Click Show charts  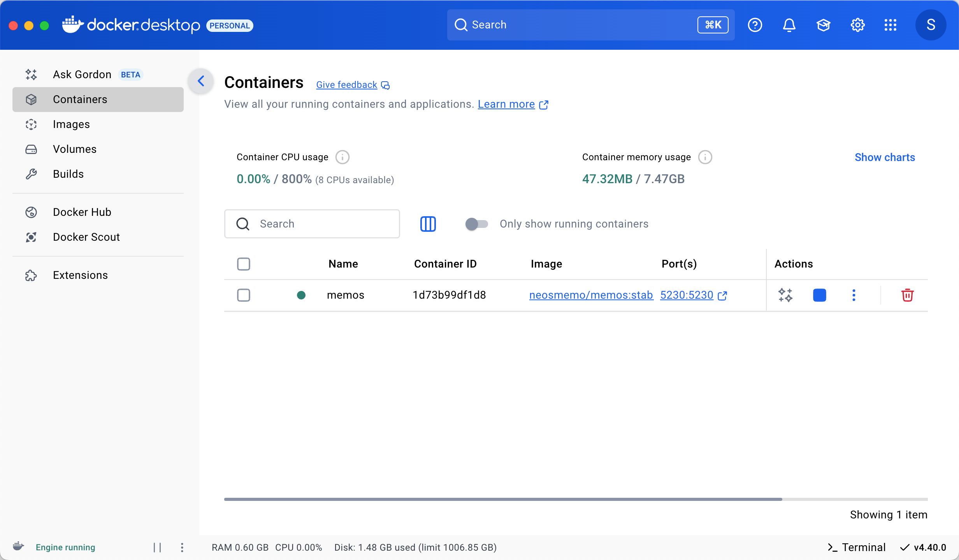pyautogui.click(x=884, y=157)
